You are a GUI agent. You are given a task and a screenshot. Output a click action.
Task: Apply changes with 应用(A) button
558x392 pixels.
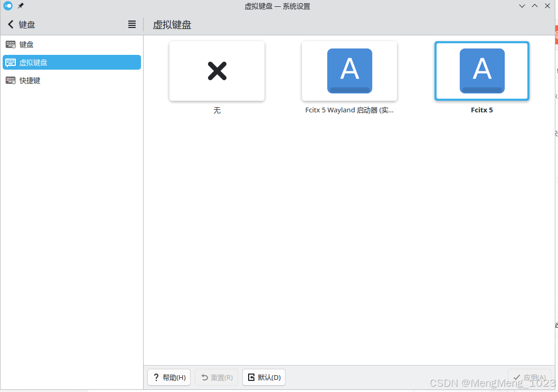529,377
